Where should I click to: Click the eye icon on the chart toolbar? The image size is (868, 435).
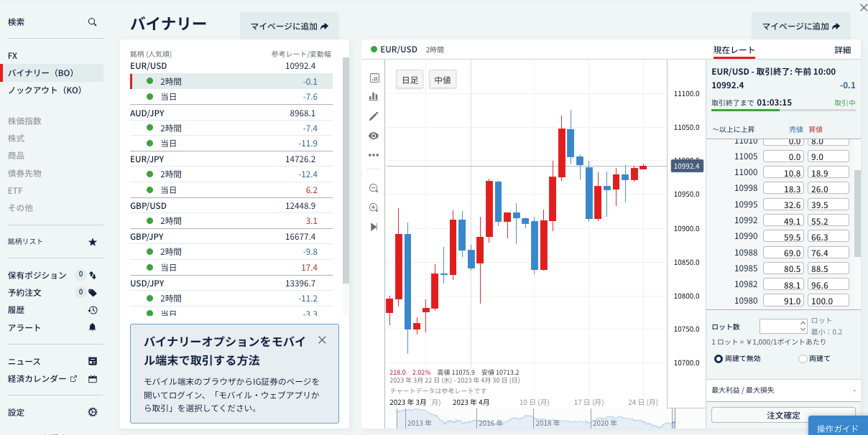pos(374,135)
